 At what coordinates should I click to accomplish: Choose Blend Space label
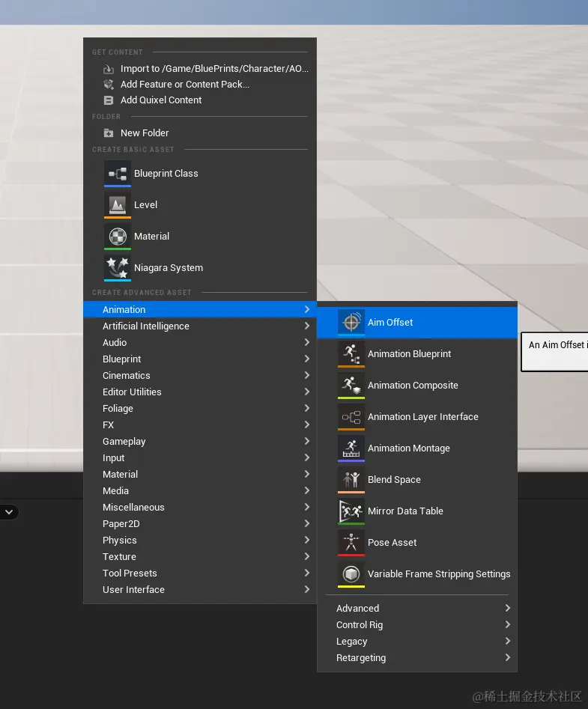coord(394,480)
